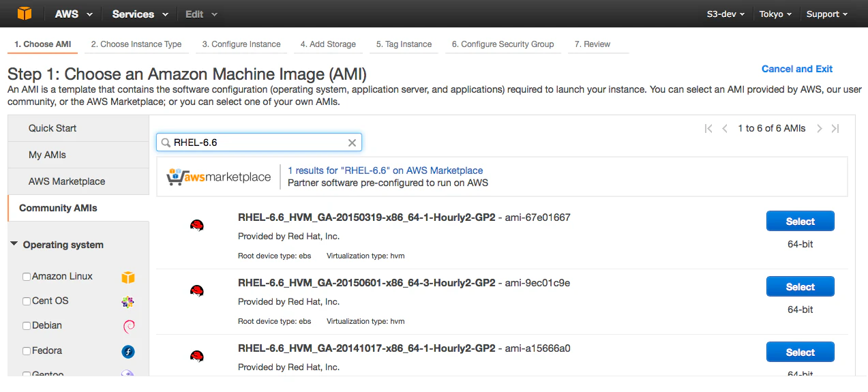Check the Cent OS filter
868x392 pixels.
point(27,301)
